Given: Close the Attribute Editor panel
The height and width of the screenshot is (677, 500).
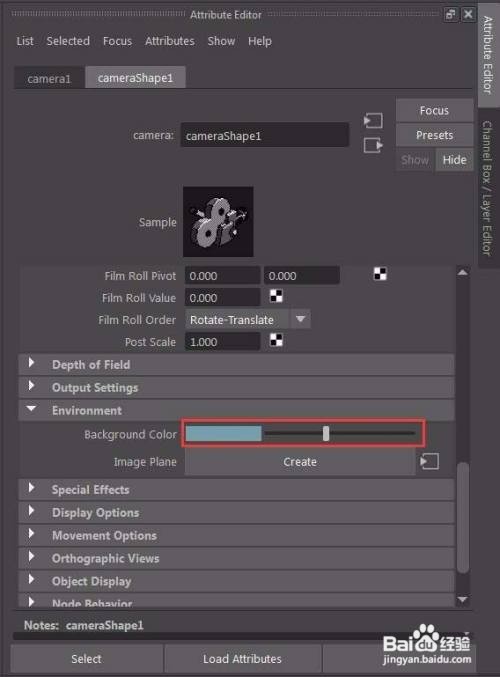Looking at the screenshot, I should pos(468,14).
